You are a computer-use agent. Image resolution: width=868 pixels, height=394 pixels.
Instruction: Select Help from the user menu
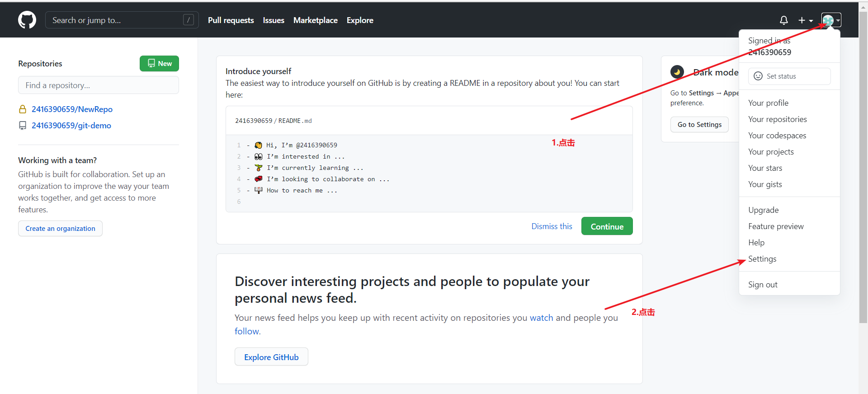tap(756, 243)
